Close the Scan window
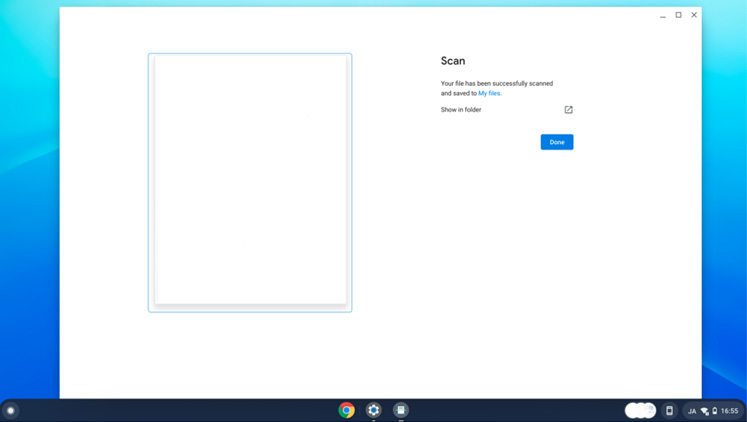The width and height of the screenshot is (747, 422). (x=694, y=15)
